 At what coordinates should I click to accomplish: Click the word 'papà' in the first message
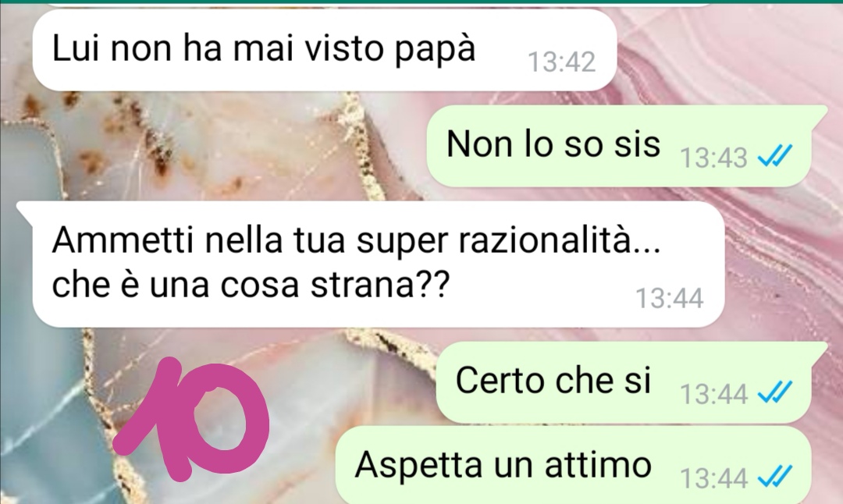435,50
